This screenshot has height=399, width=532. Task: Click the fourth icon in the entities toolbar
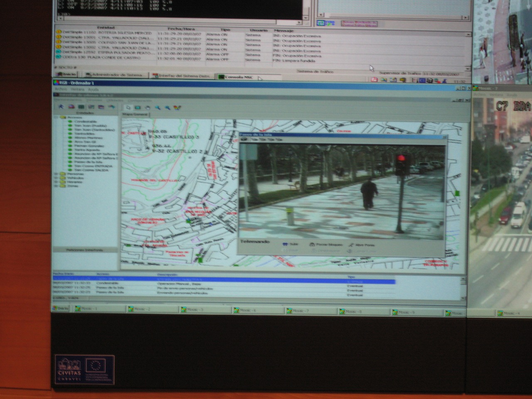[91, 107]
